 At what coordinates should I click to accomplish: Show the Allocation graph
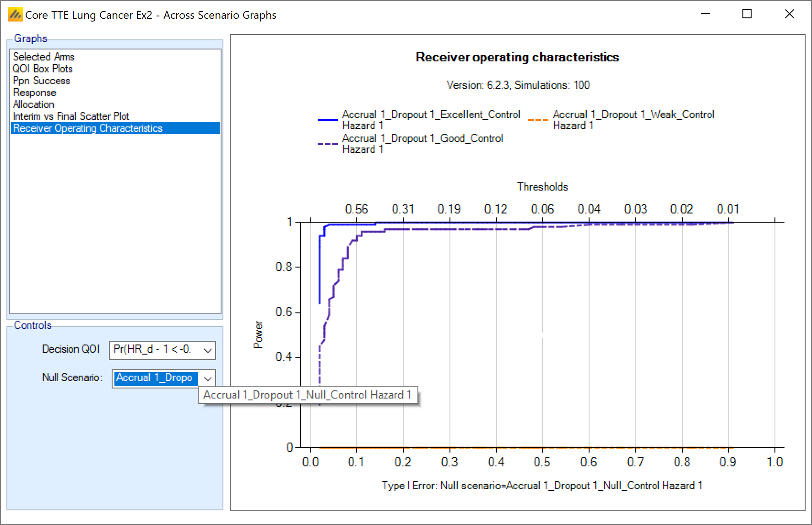pyautogui.click(x=33, y=104)
